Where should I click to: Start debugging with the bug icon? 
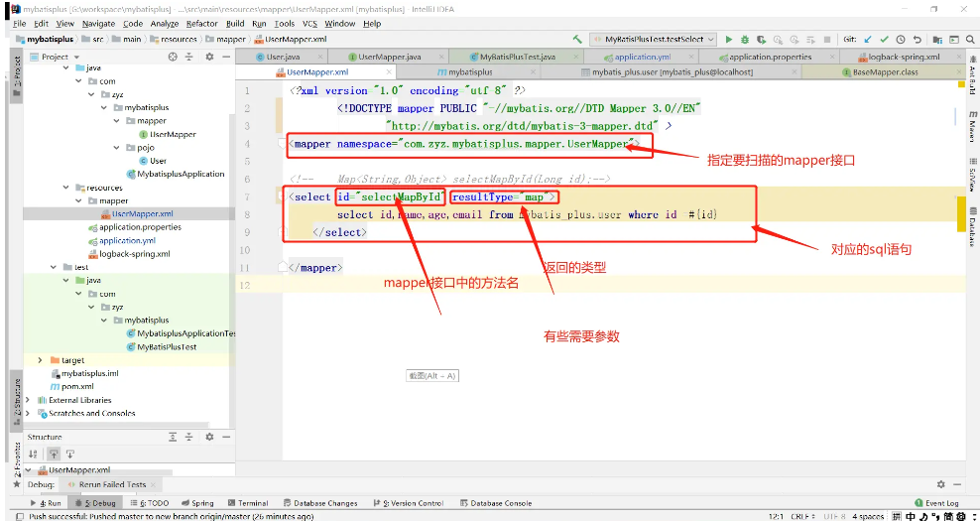coord(745,39)
